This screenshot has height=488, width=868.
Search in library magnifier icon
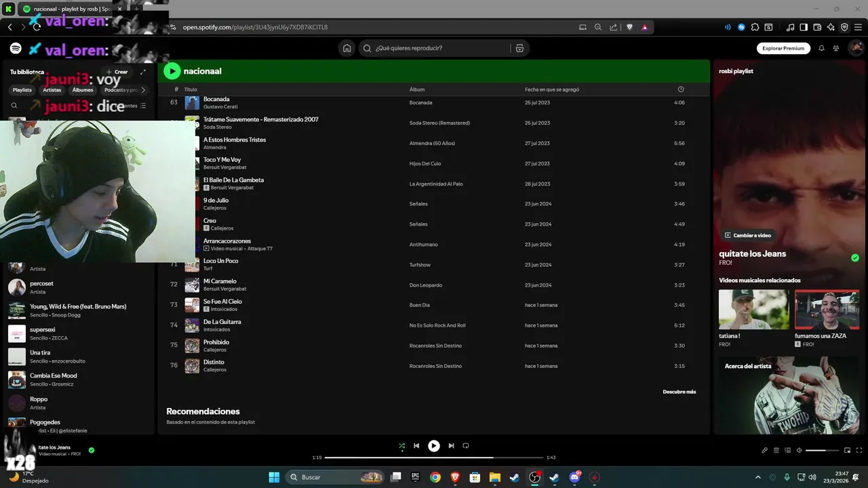point(14,106)
